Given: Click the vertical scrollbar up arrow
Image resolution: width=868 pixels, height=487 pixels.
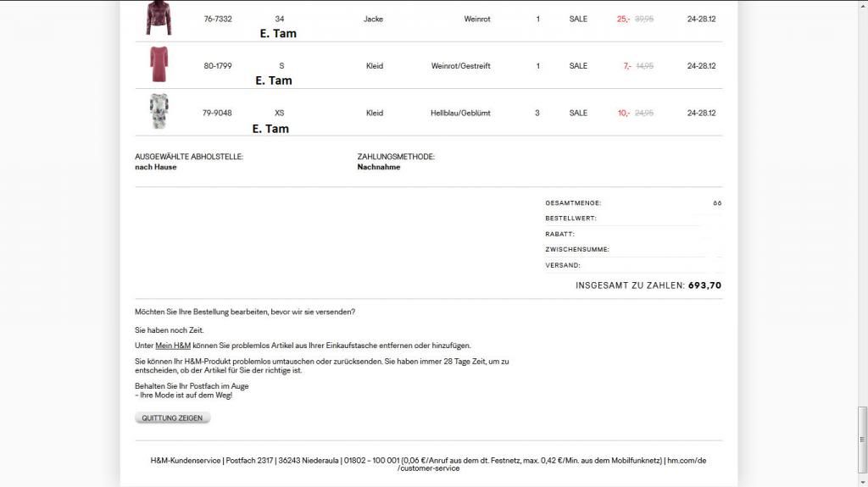Looking at the screenshot, I should 862,6.
